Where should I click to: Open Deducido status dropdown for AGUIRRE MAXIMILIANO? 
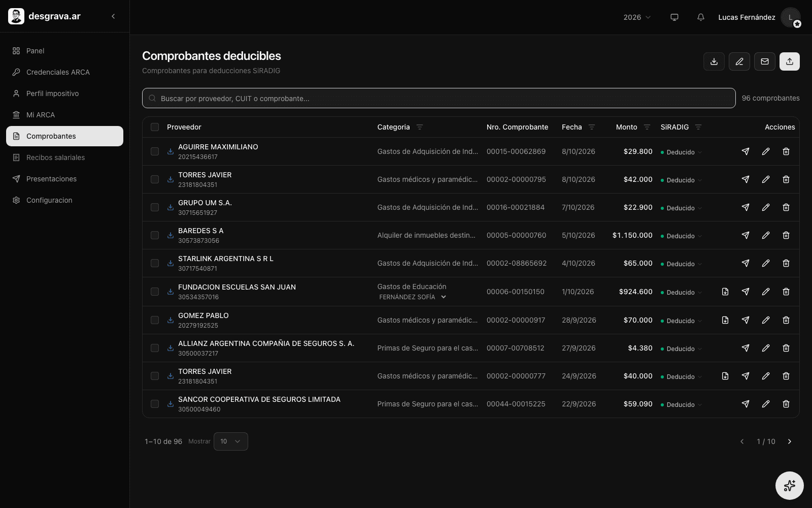pos(682,152)
